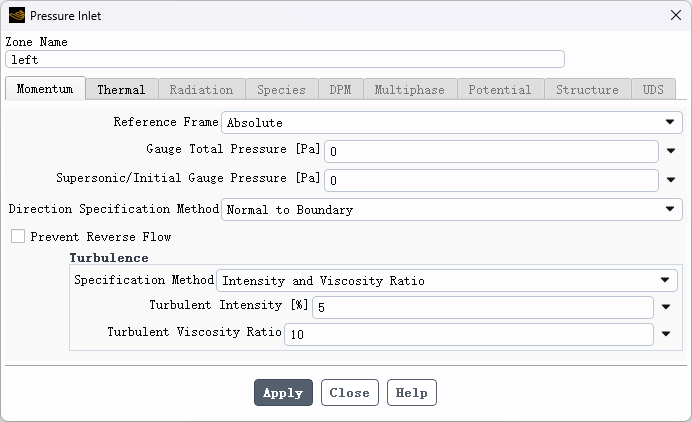
Task: Edit Turbulent Viscosity Ratio value field
Action: tap(468, 334)
